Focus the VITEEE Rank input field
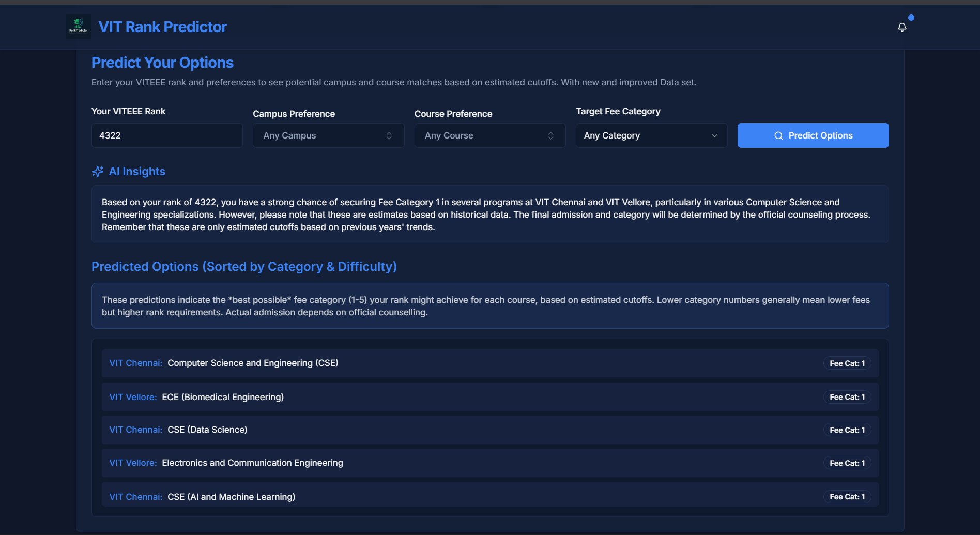The height and width of the screenshot is (535, 980). (166, 135)
